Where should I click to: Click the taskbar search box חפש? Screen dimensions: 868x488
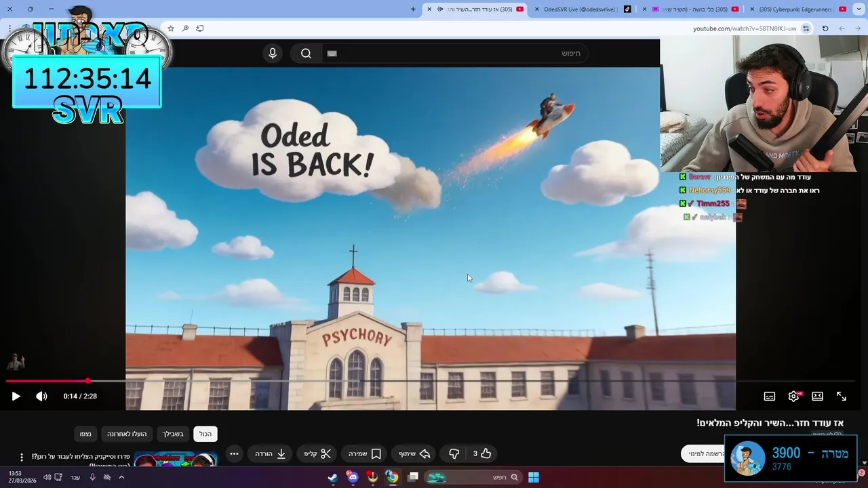[x=473, y=477]
